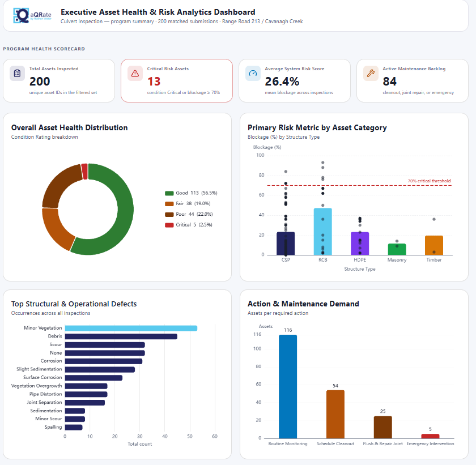Click the Culvert Inspection program summary subtitle

[x=181, y=22]
